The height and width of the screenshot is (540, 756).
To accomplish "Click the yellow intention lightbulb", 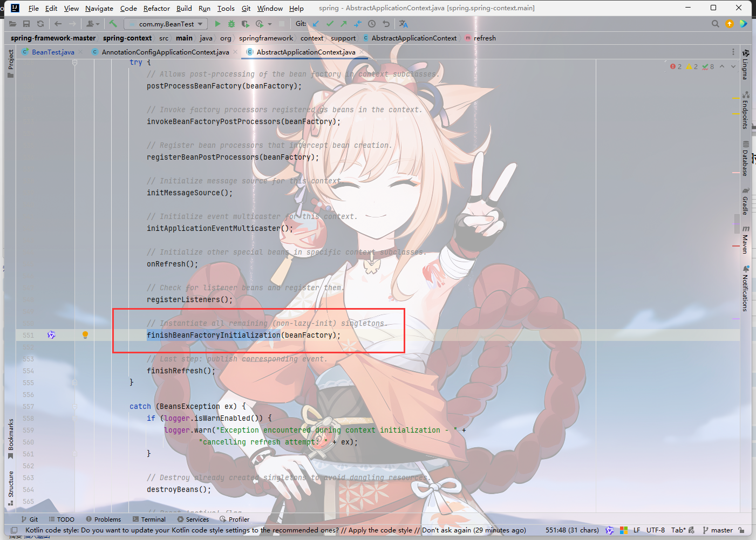I will tap(85, 335).
